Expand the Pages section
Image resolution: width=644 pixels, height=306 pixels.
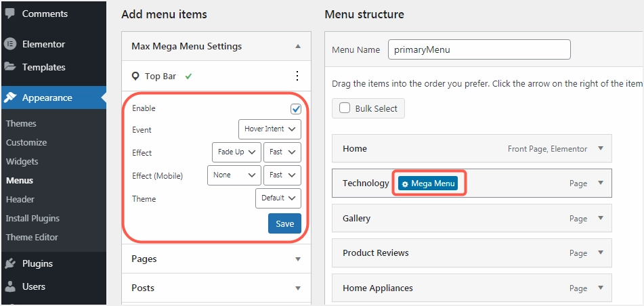[x=298, y=259]
